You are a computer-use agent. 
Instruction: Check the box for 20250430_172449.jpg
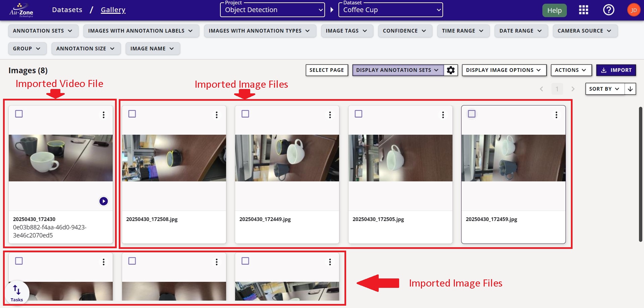[x=246, y=114]
